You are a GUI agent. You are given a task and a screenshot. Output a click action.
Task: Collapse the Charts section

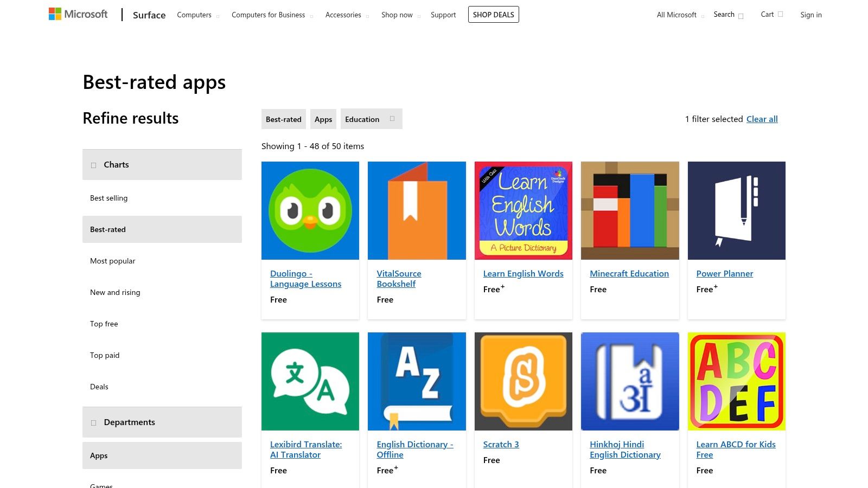coord(93,164)
